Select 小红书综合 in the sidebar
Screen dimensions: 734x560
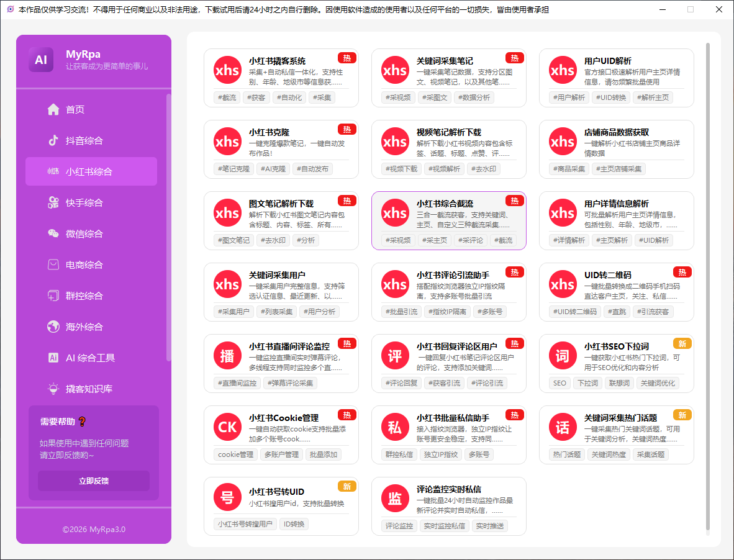tap(91, 172)
